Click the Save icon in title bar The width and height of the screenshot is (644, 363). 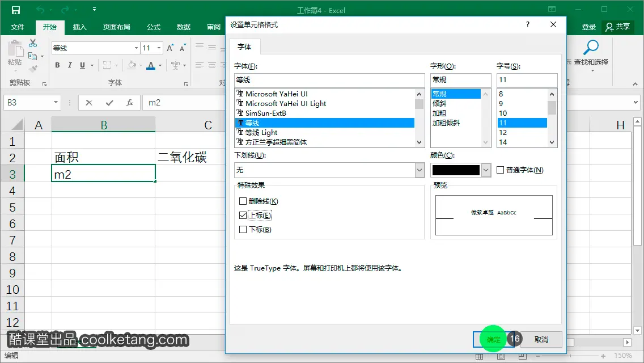tap(16, 10)
